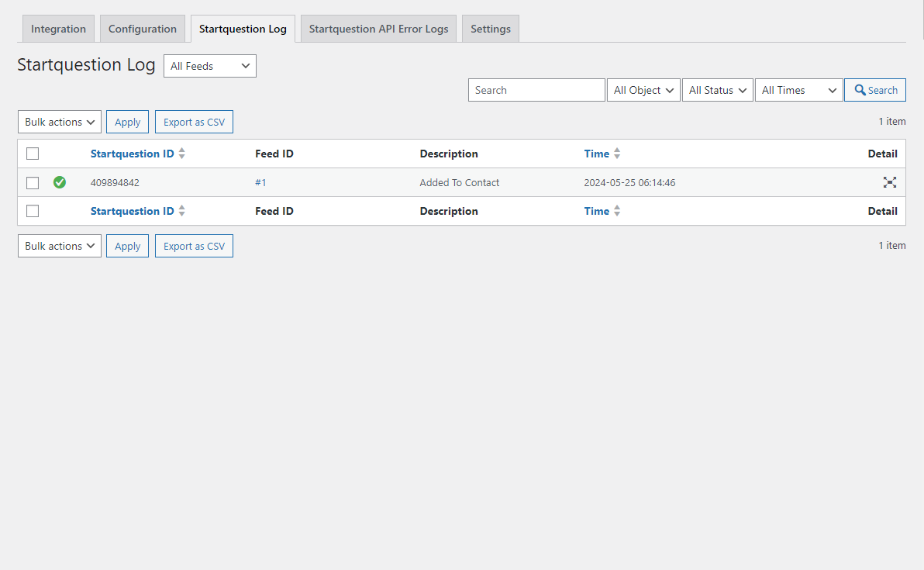This screenshot has height=570, width=924.
Task: Open the detail expand icon for log 409894842
Action: [x=889, y=182]
